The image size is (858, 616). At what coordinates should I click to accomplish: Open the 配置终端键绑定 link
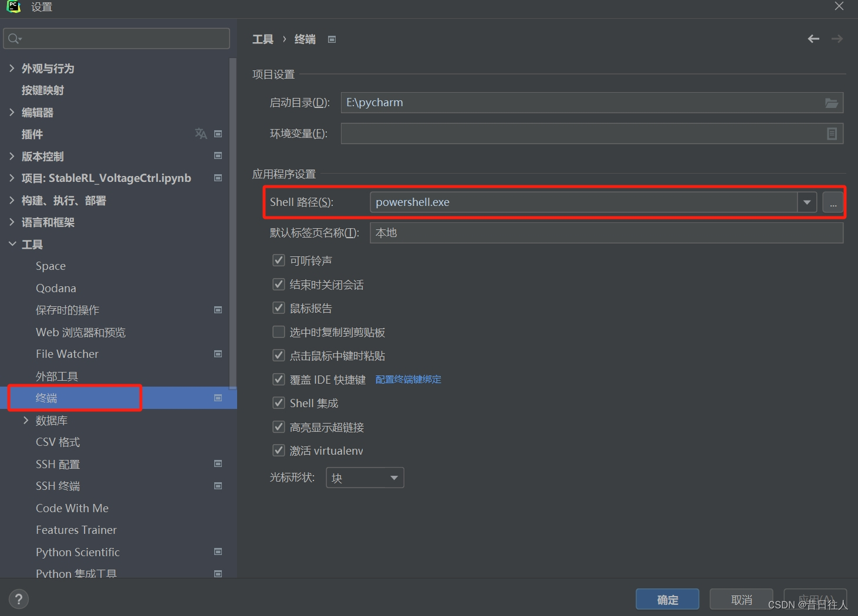click(408, 379)
